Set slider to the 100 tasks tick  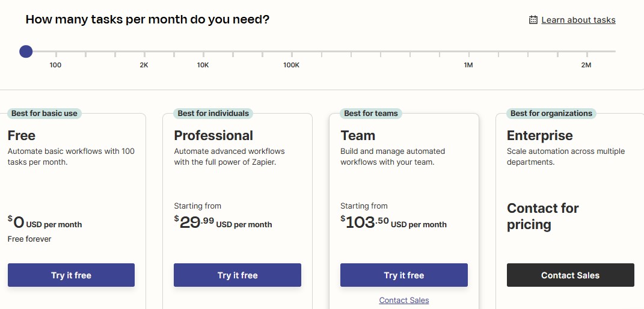(57, 54)
